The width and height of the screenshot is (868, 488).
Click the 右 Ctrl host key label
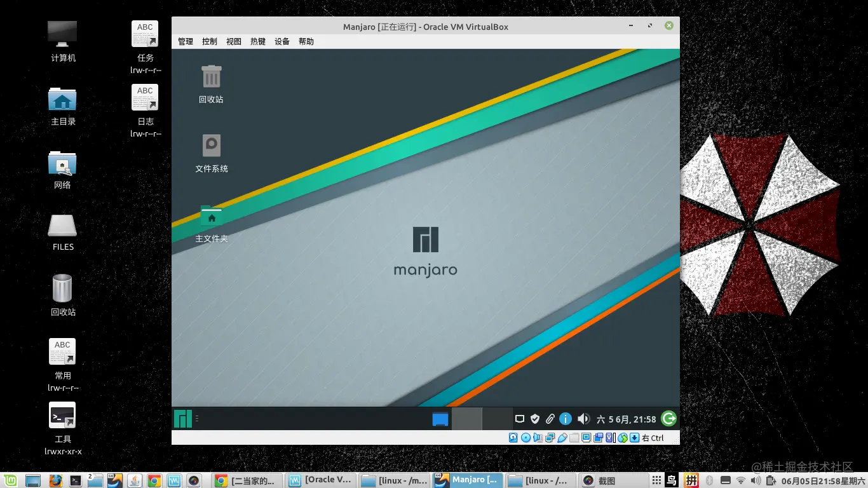[653, 438]
